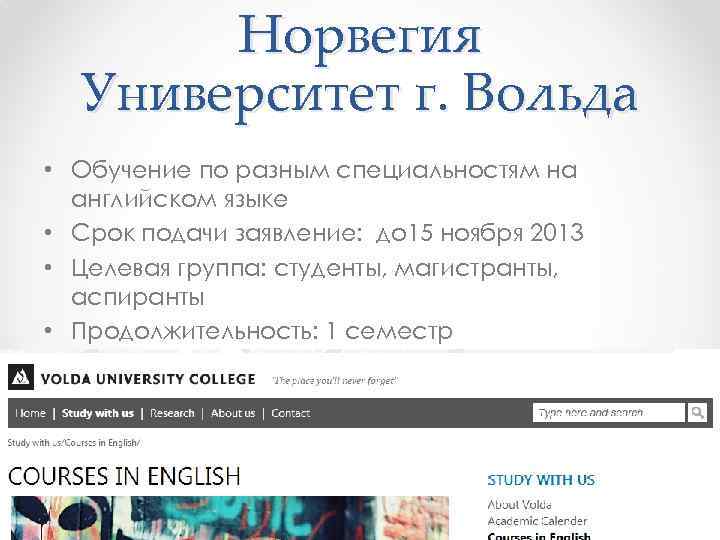Screen dimensions: 720x540
Task: Open the Study with us menu
Action: [x=98, y=413]
